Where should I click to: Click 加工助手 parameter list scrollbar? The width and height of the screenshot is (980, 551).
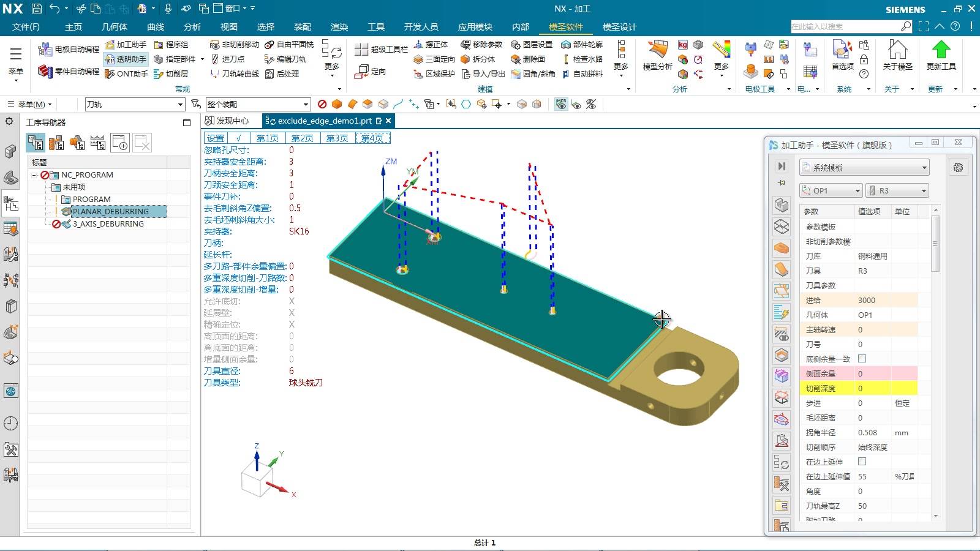[935, 243]
